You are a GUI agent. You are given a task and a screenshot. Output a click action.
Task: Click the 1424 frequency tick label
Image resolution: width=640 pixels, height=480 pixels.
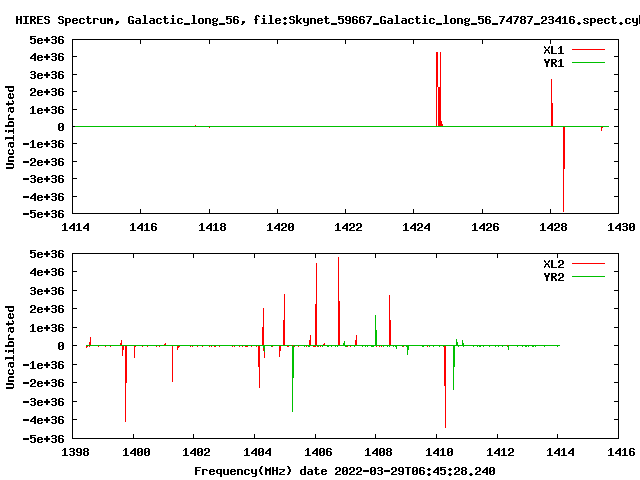(416, 227)
